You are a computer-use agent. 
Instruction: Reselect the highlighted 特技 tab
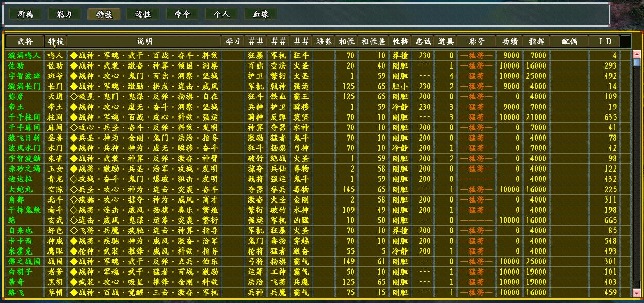point(103,14)
